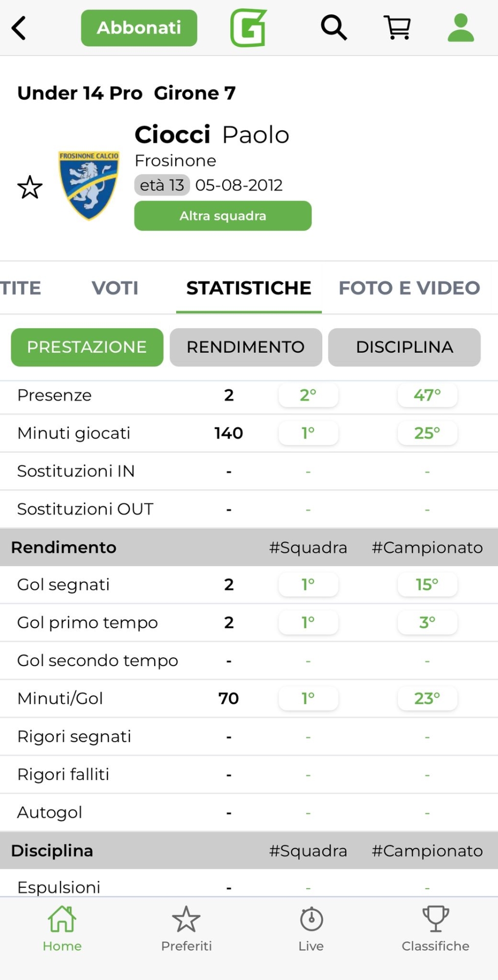Tap the Frosinone Calcio crest
The width and height of the screenshot is (498, 980).
click(x=89, y=185)
